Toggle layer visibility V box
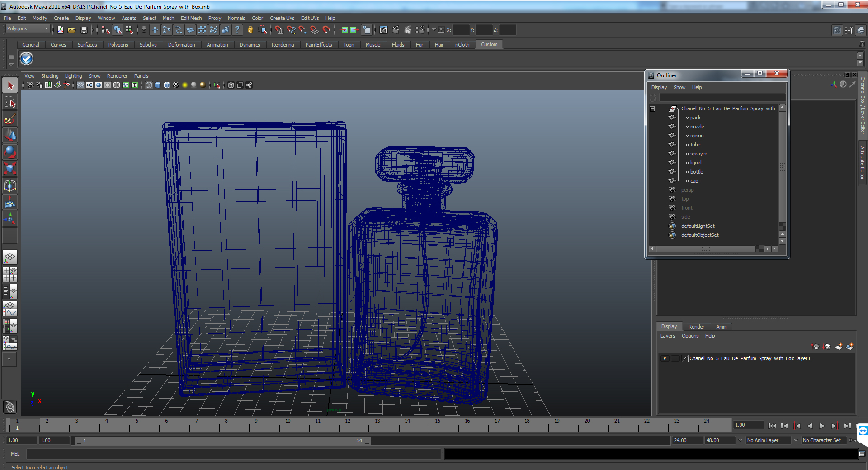Viewport: 868px width, 470px height. coord(665,358)
